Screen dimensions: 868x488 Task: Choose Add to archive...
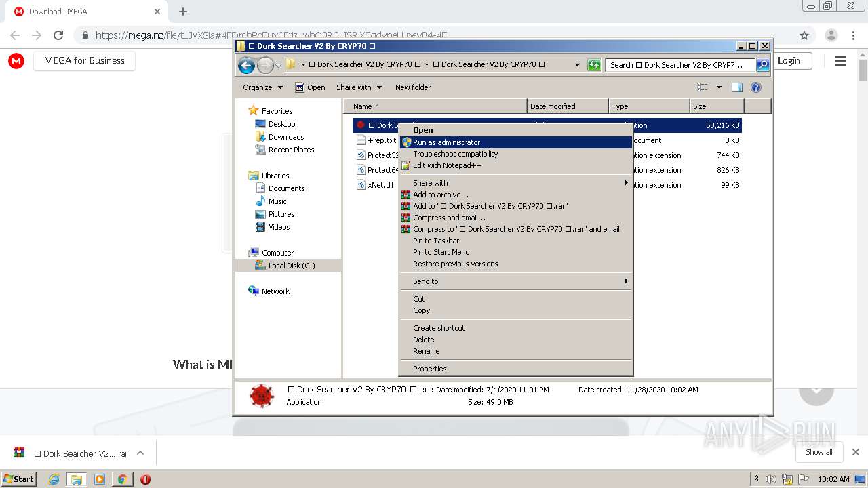tap(515, 195)
